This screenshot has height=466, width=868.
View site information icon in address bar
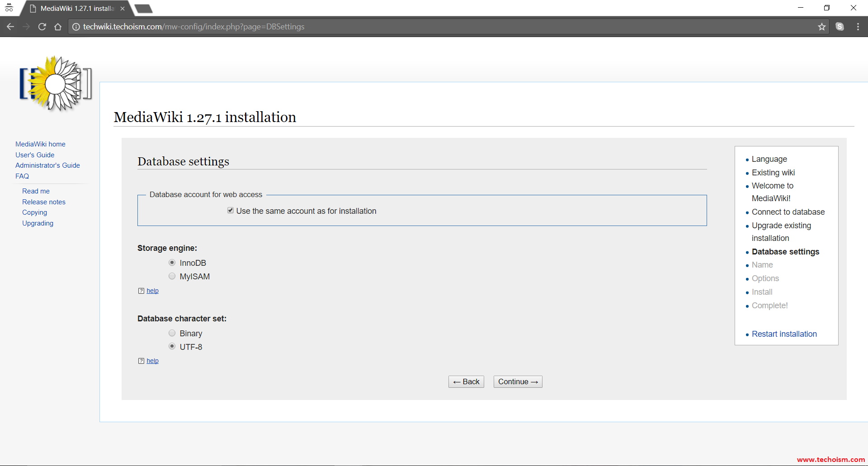76,27
